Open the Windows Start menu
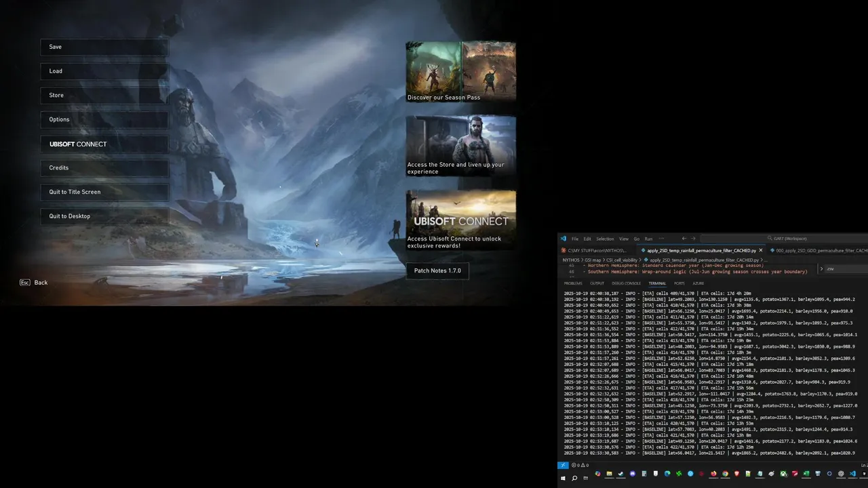 [563, 478]
